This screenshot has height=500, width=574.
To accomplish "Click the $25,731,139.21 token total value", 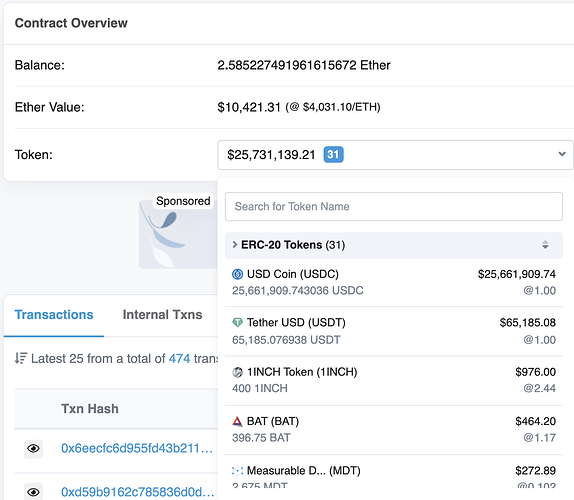I will click(x=271, y=154).
